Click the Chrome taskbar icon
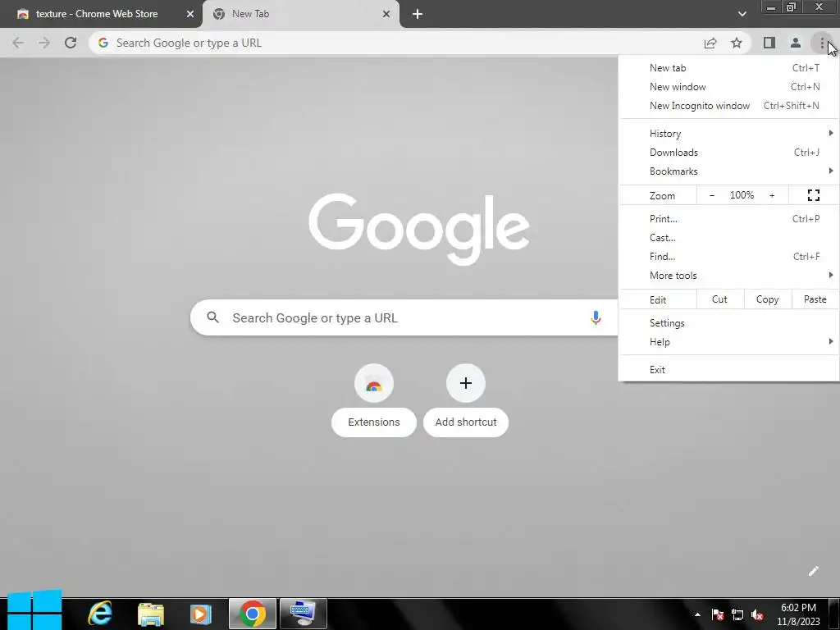840x630 pixels. [x=253, y=614]
